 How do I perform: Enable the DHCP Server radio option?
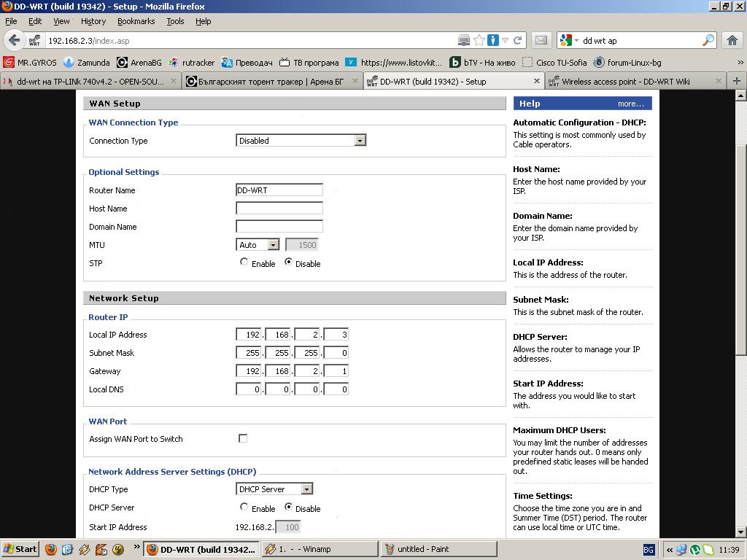[x=244, y=507]
